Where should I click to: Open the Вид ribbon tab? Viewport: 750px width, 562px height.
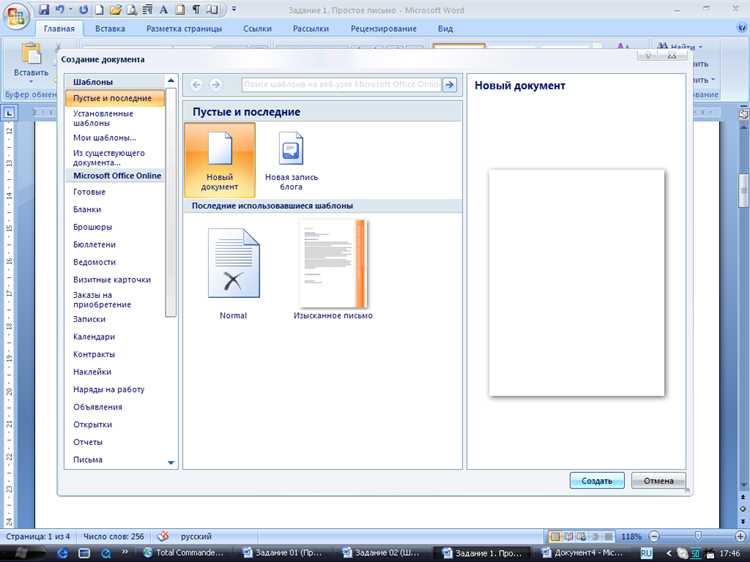point(445,29)
